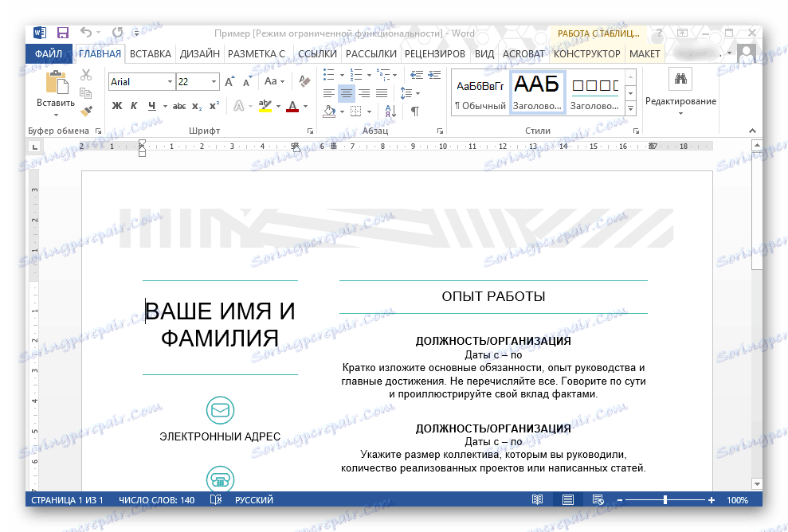788x532 pixels.
Task: Click the multilevel list icon
Action: point(383,75)
